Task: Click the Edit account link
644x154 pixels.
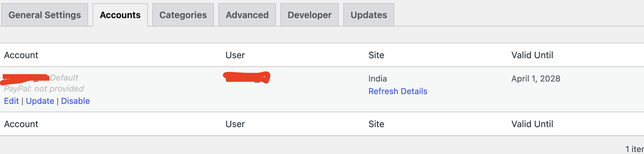Action: point(11,101)
